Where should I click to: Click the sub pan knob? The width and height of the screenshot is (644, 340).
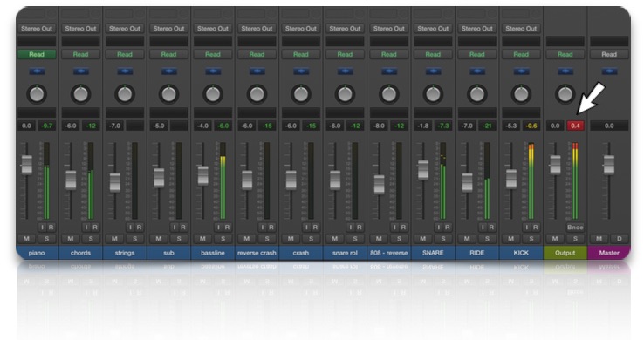tap(168, 94)
